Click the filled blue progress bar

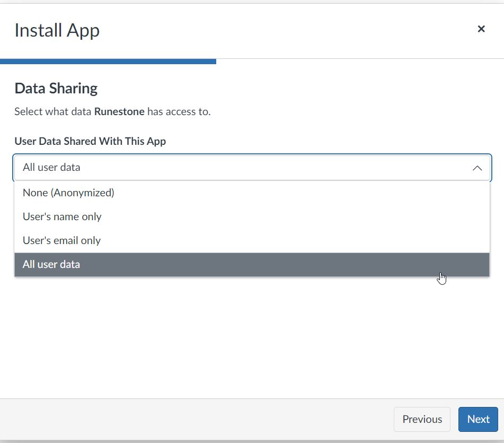click(108, 62)
